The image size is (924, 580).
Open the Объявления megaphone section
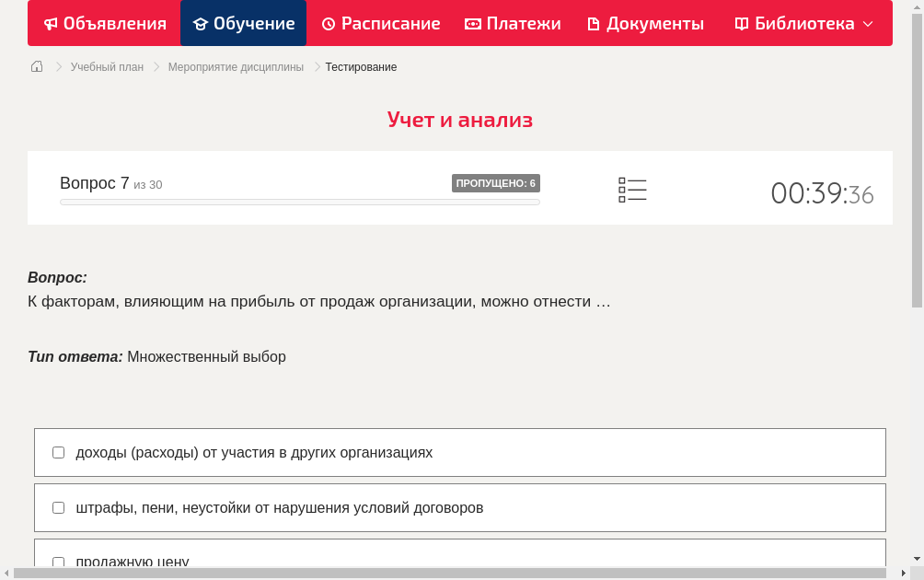(x=51, y=23)
